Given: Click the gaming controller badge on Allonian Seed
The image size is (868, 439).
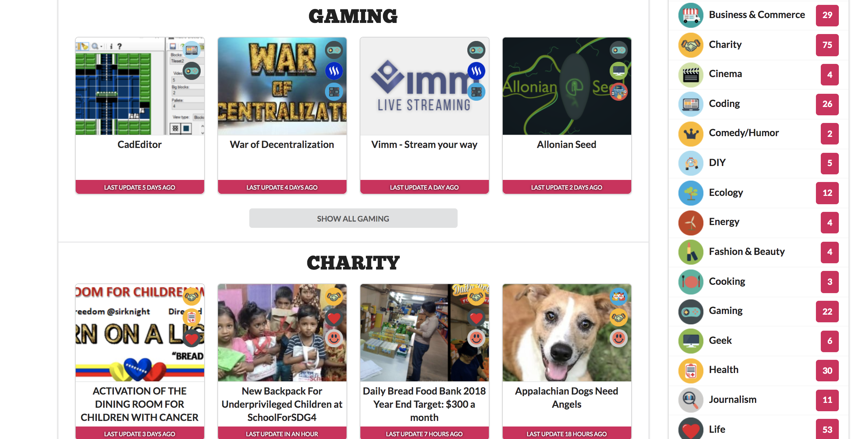Looking at the screenshot, I should coord(618,50).
